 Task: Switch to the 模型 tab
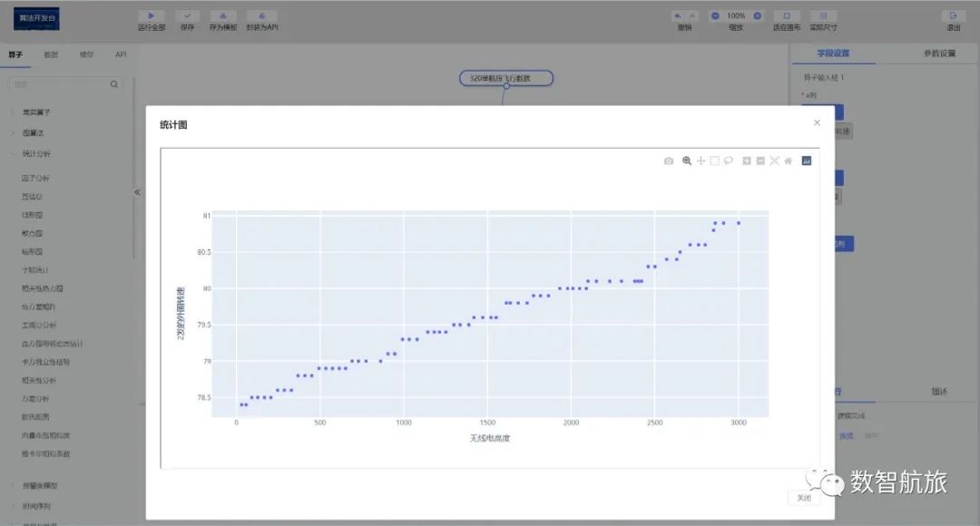[x=87, y=55]
